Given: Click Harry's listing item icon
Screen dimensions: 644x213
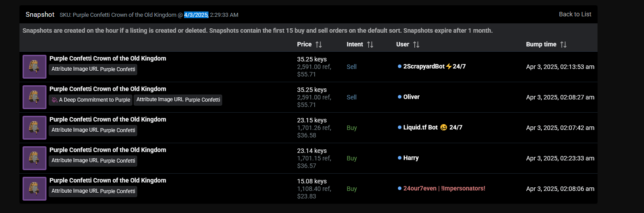Looking at the screenshot, I should point(35,158).
